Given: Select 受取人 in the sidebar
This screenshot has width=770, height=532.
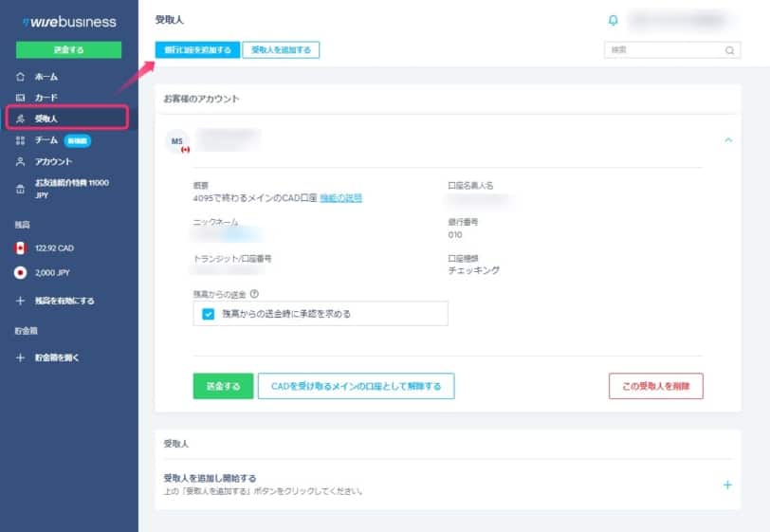Looking at the screenshot, I should click(67, 118).
